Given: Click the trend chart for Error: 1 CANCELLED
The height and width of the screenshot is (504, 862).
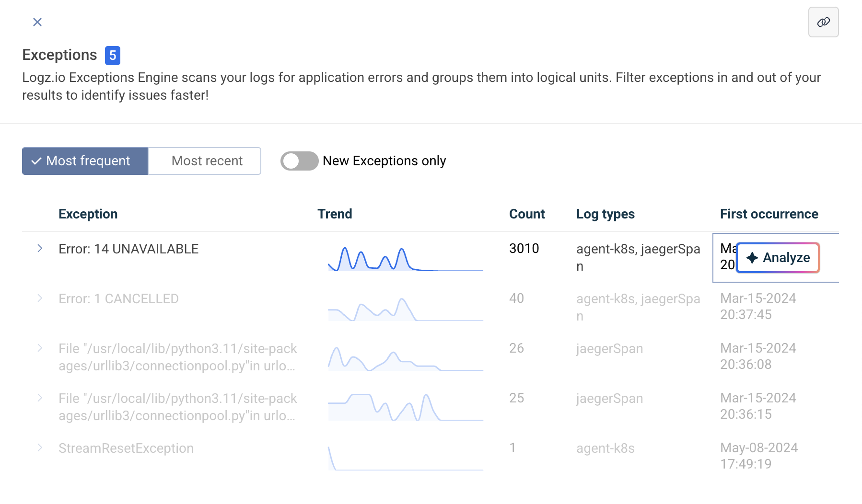Looking at the screenshot, I should point(405,309).
